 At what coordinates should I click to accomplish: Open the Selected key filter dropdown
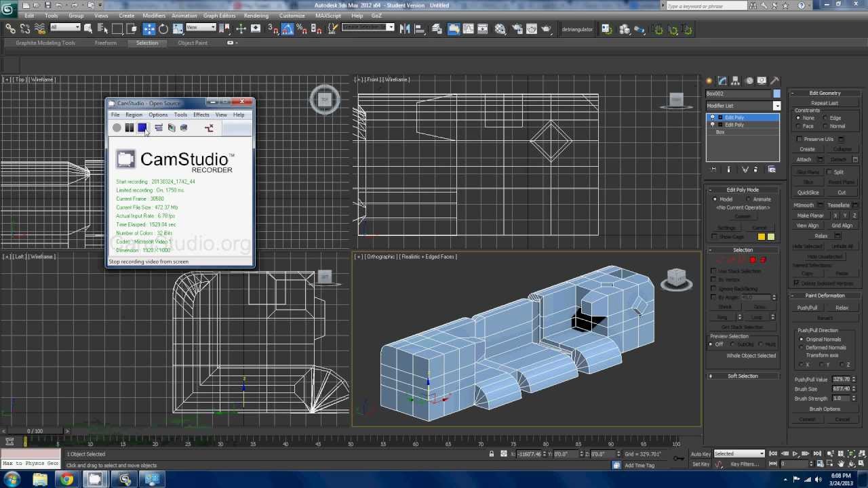739,453
